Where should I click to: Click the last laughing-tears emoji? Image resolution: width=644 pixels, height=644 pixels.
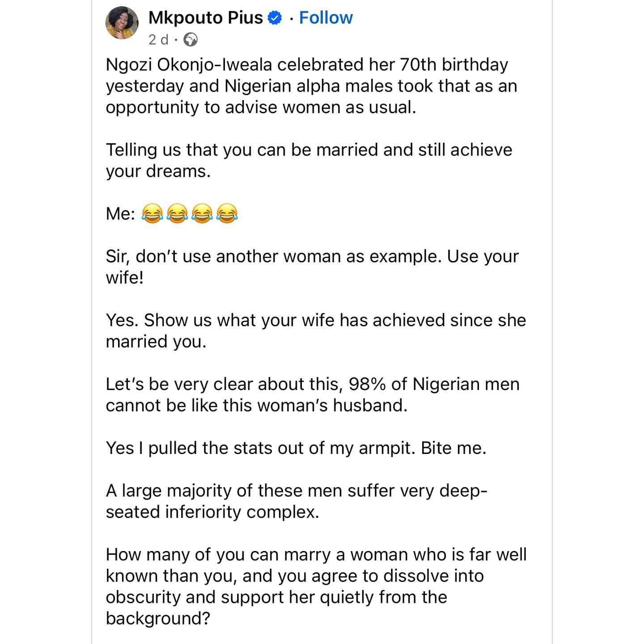(x=227, y=213)
